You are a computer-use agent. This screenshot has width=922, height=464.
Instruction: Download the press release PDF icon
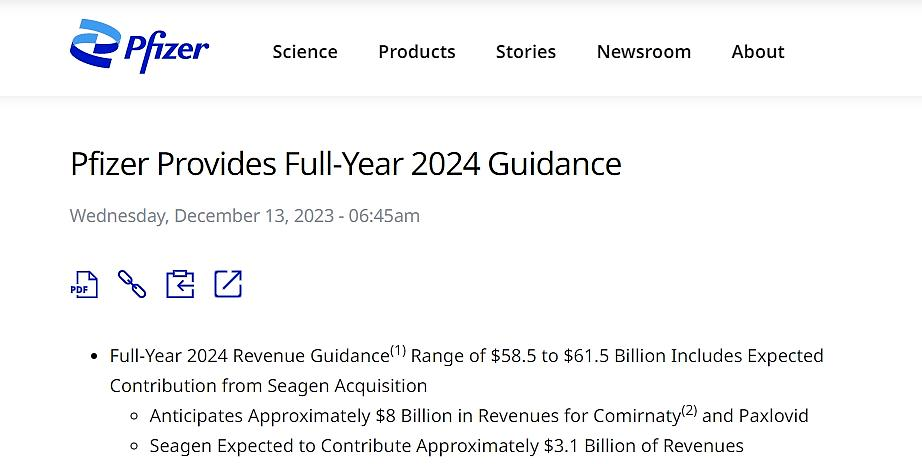click(84, 284)
